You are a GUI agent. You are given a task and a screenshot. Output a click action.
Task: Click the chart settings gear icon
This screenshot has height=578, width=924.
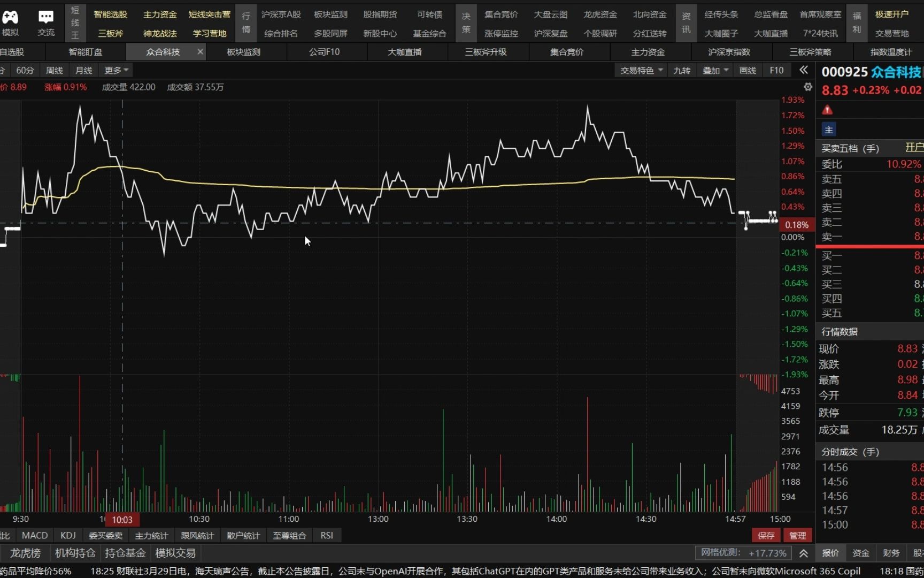point(808,87)
